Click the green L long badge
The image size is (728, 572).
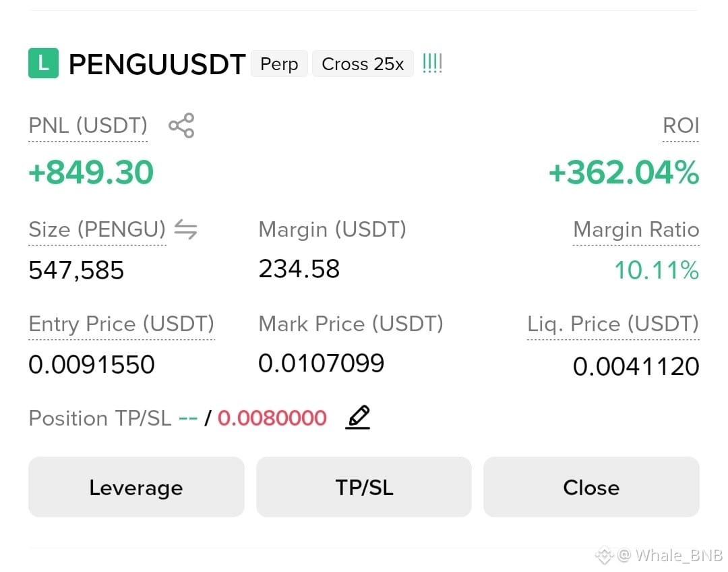43,63
